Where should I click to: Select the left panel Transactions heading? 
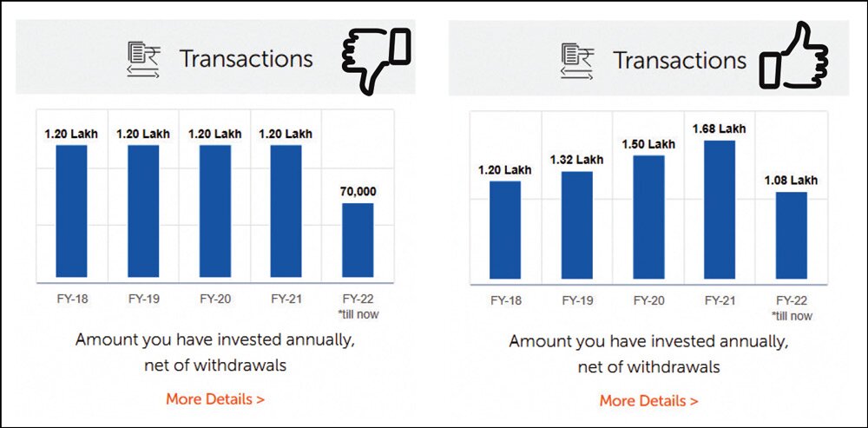coord(246,59)
